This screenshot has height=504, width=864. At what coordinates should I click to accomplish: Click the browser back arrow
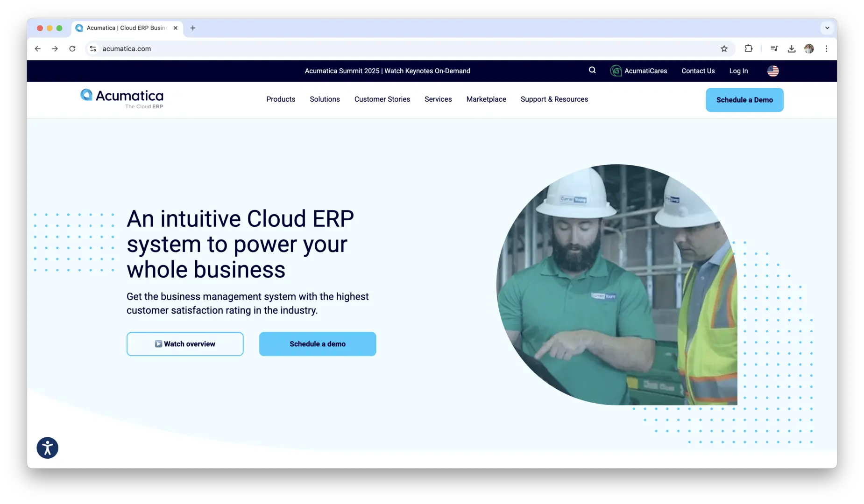(x=38, y=49)
